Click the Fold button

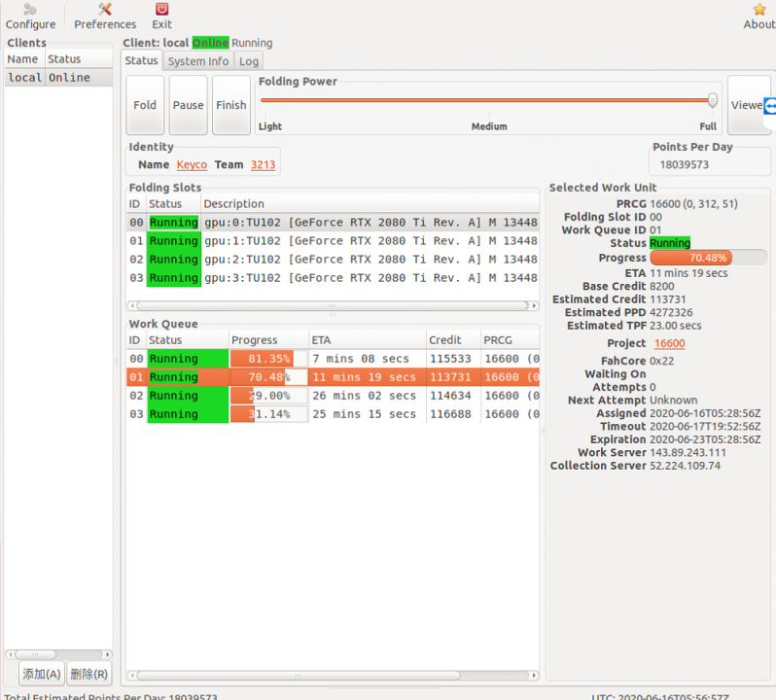click(145, 105)
